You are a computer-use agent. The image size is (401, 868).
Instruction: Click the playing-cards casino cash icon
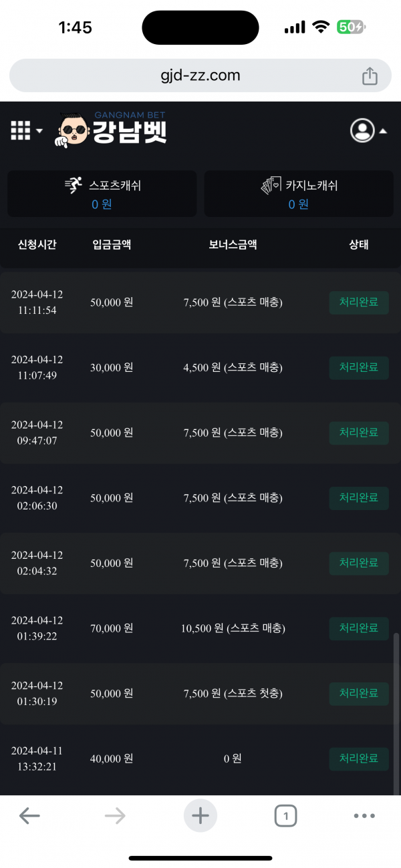pyautogui.click(x=271, y=186)
